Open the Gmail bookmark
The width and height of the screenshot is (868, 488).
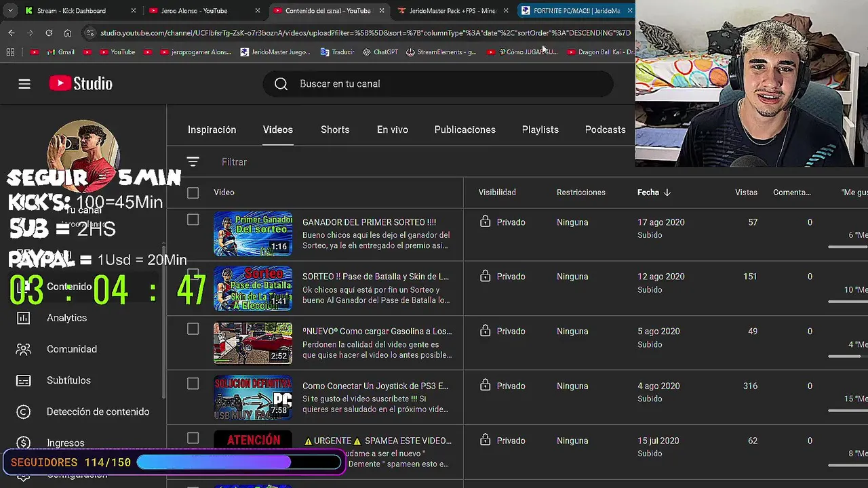click(61, 52)
